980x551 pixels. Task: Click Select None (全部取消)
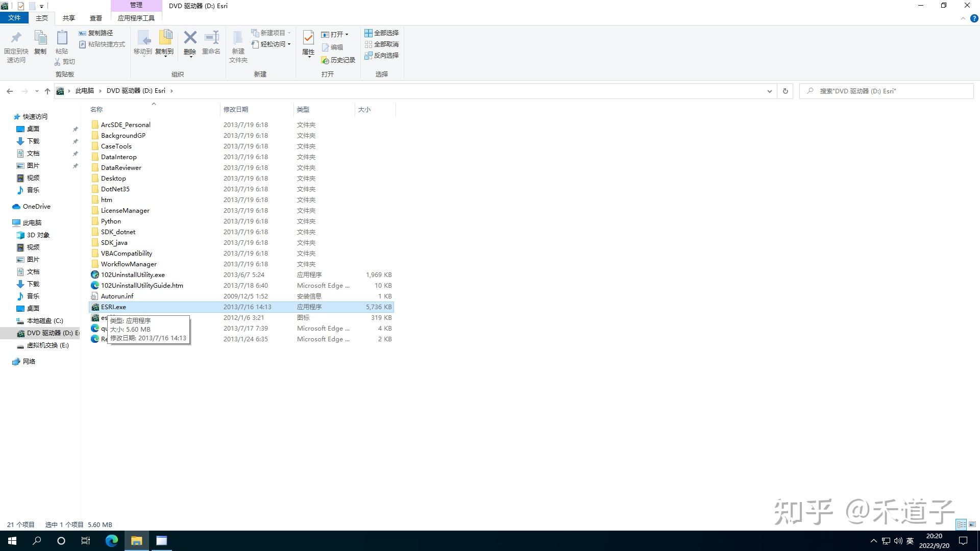(381, 44)
